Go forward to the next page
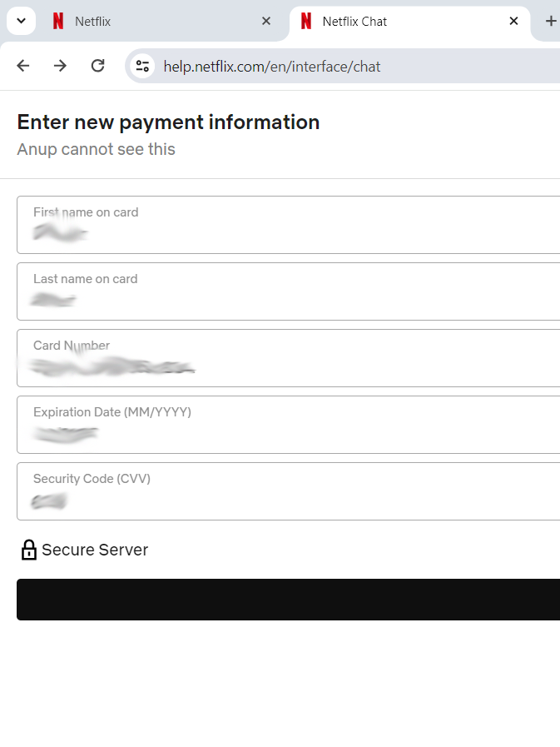560x747 pixels. [x=60, y=66]
